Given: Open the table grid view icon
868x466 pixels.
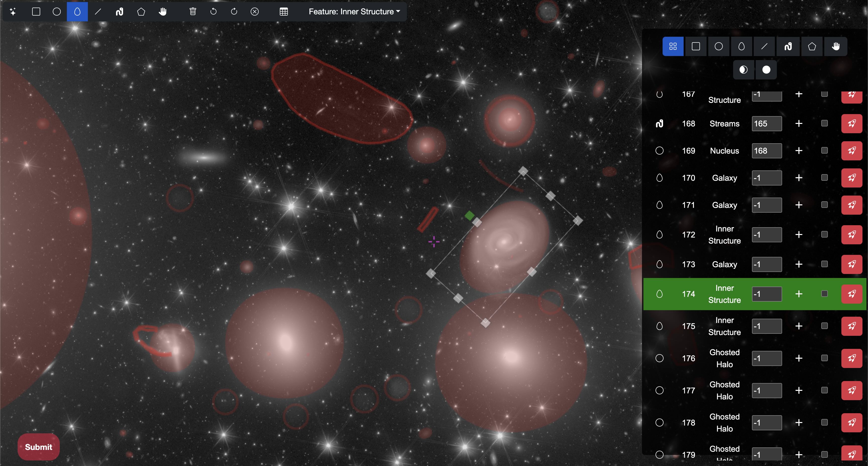Looking at the screenshot, I should click(284, 12).
